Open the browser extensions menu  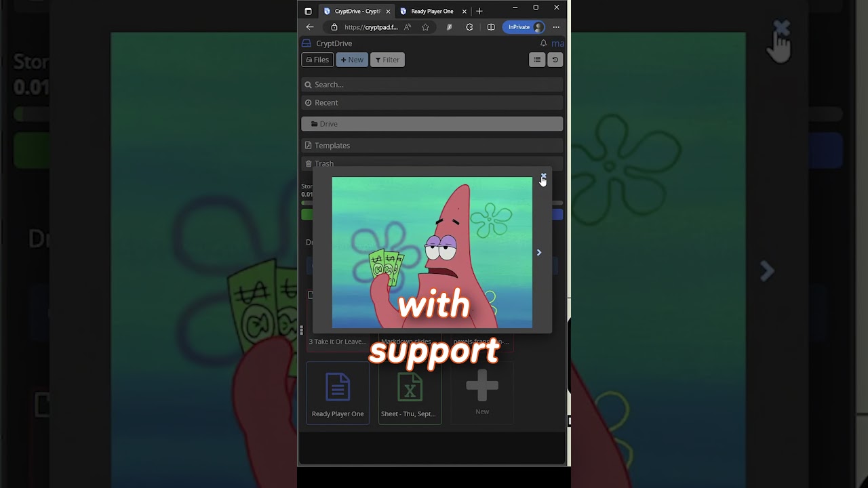click(469, 27)
